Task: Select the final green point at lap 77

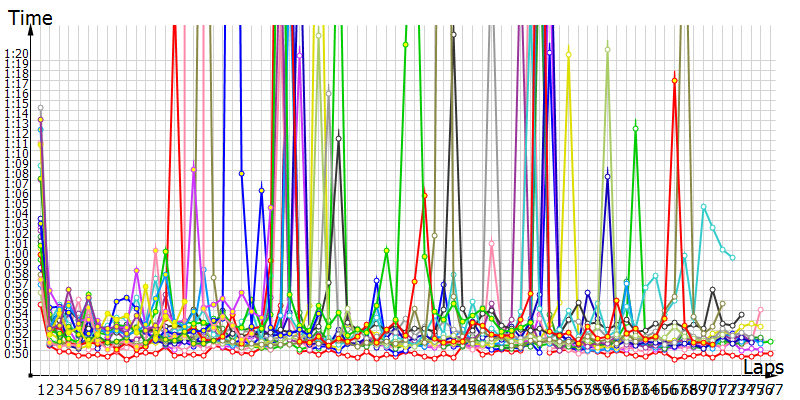Action: coord(771,341)
